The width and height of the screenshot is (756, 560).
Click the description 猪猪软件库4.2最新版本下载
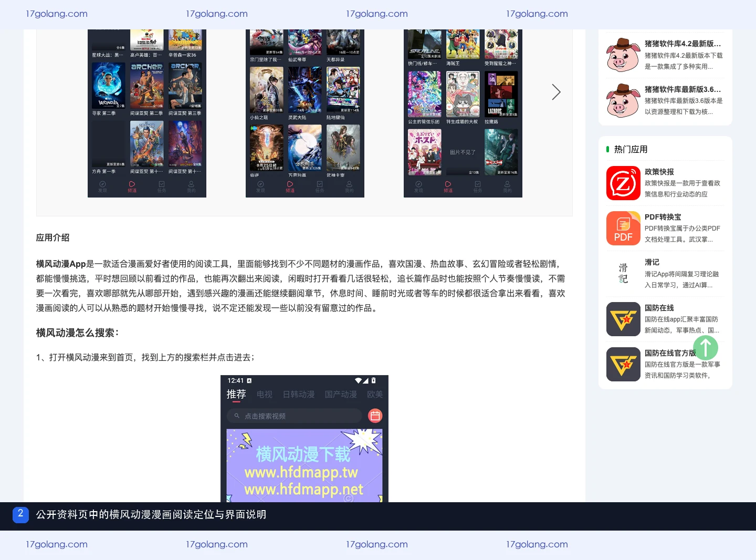click(x=684, y=61)
